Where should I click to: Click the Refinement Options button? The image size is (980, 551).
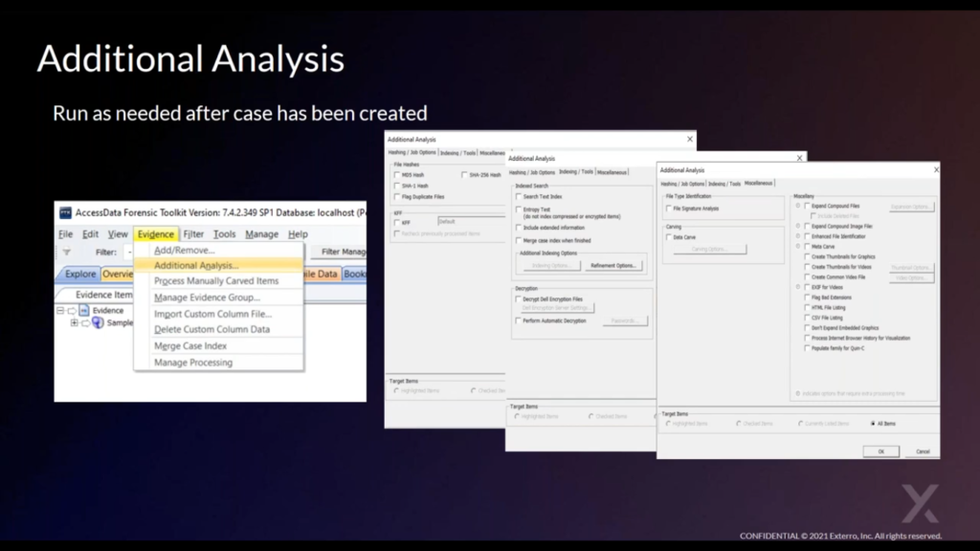tap(613, 266)
